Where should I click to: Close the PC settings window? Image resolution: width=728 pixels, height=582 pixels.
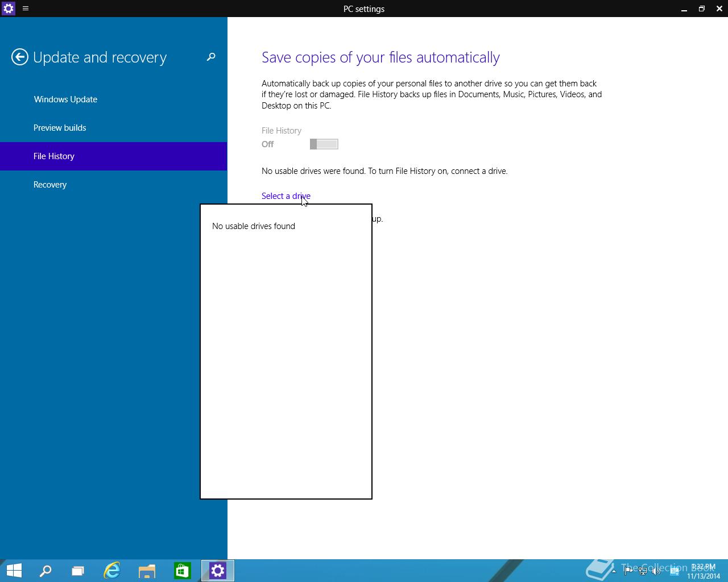click(x=719, y=9)
